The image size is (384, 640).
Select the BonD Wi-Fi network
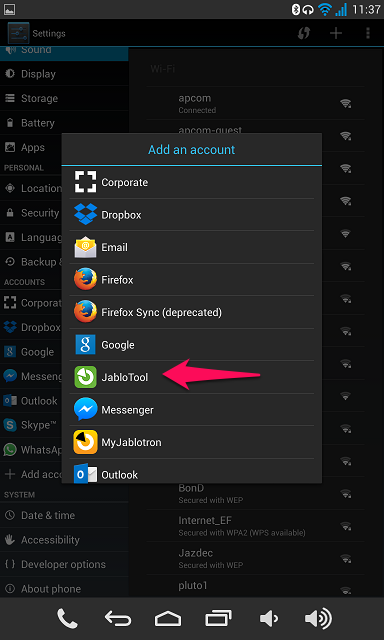pos(255,493)
